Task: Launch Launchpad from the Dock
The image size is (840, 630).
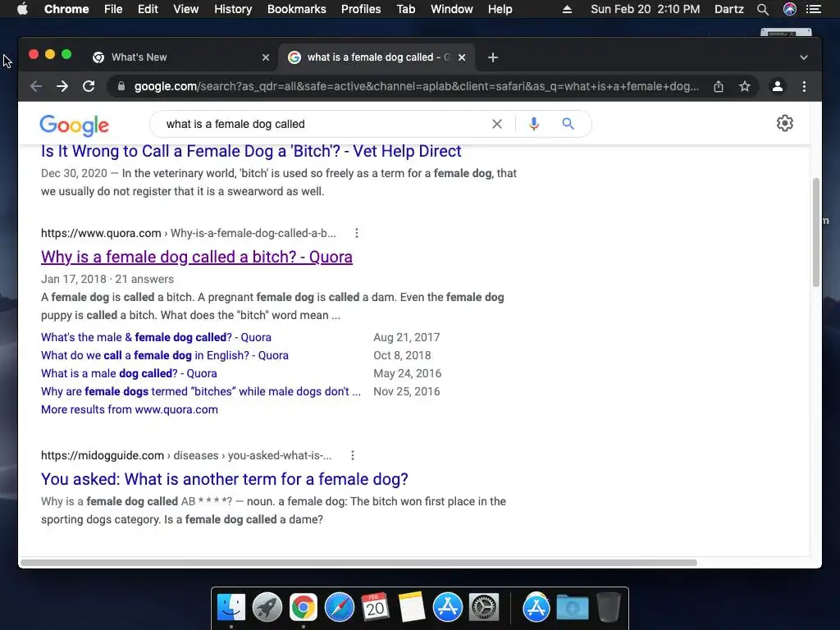Action: click(x=267, y=608)
